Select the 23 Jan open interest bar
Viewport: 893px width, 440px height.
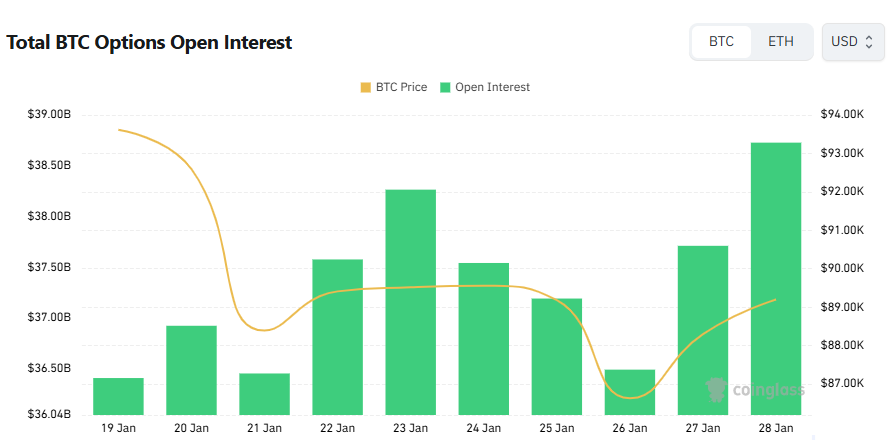pos(411,301)
